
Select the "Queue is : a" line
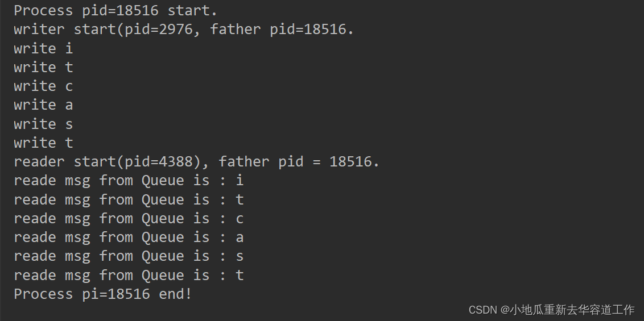point(129,237)
